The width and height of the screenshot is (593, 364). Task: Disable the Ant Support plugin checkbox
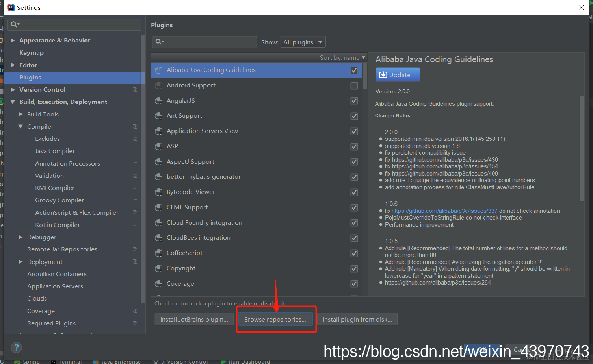(x=354, y=116)
